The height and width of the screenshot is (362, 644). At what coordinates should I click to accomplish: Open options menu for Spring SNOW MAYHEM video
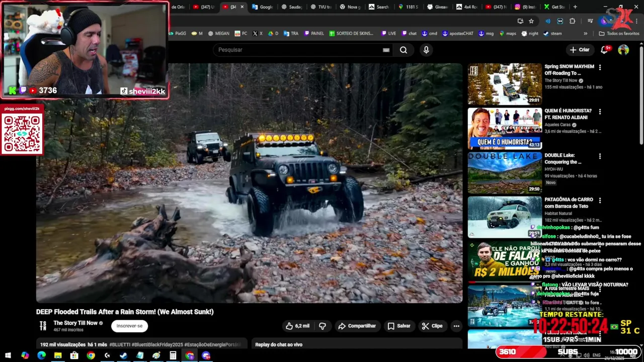(x=600, y=67)
